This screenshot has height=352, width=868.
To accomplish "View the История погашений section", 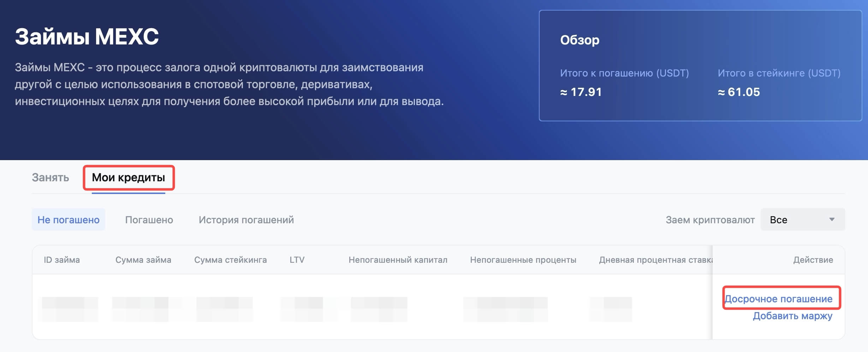I will pyautogui.click(x=246, y=220).
